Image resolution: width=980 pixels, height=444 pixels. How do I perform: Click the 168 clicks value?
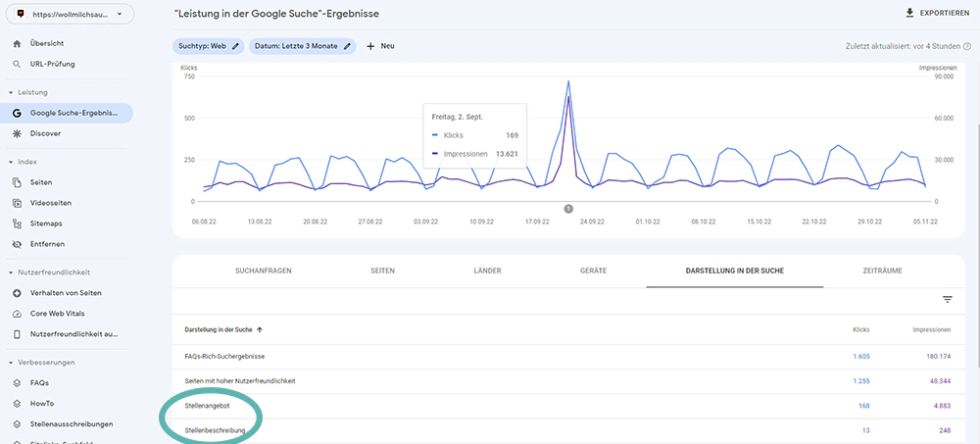pos(864,406)
